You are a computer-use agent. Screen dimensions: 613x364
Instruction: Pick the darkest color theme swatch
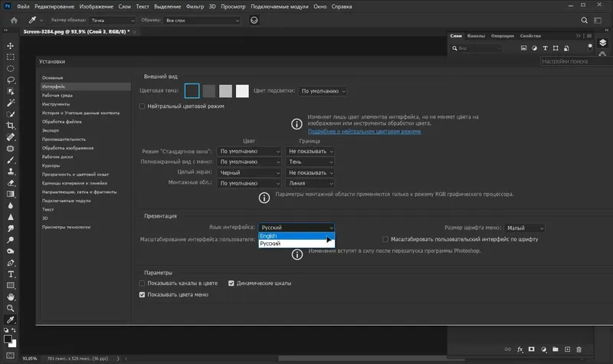pos(192,91)
